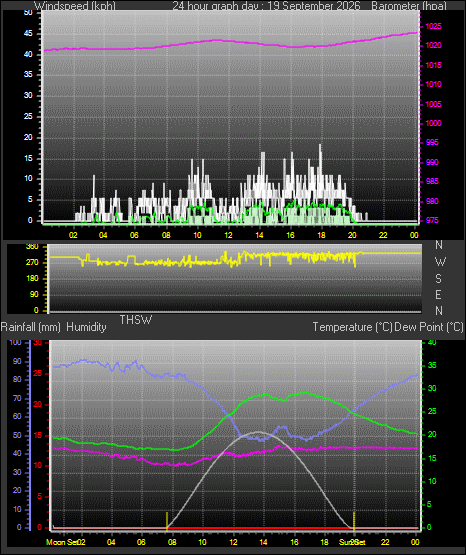Click the Humidity label
The image size is (466, 555).
86,327
